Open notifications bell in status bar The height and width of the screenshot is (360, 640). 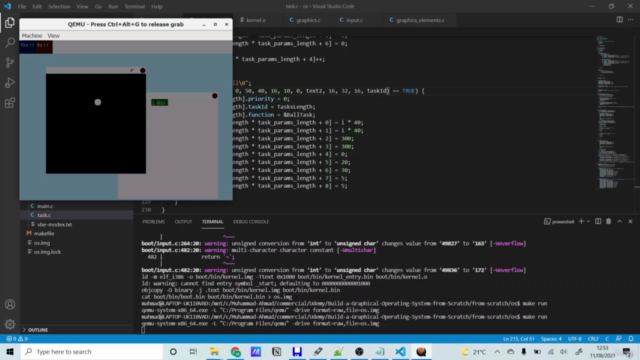[x=631, y=339]
